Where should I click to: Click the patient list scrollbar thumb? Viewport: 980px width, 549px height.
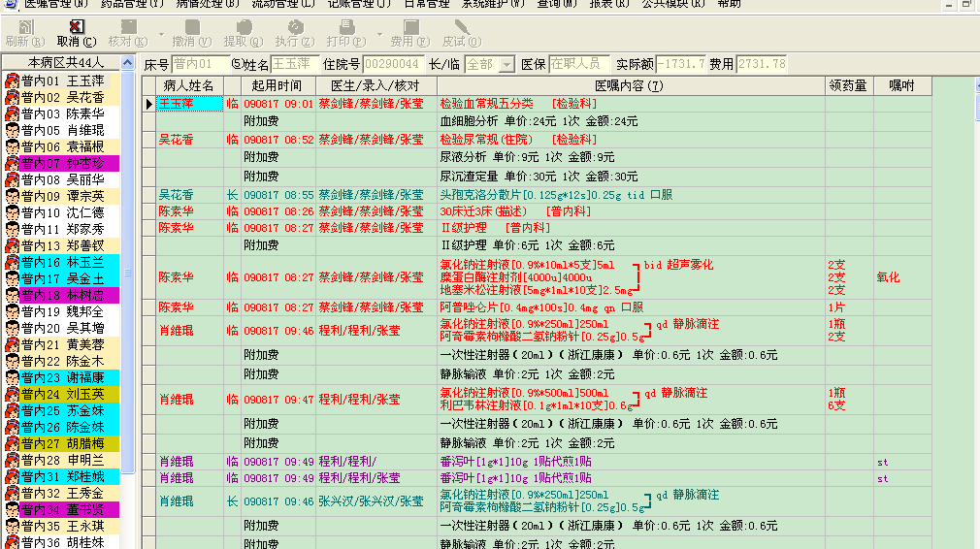(127, 272)
